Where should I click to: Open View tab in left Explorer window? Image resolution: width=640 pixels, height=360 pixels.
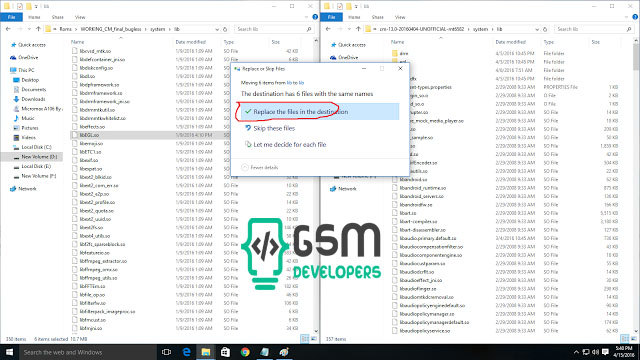click(x=80, y=17)
